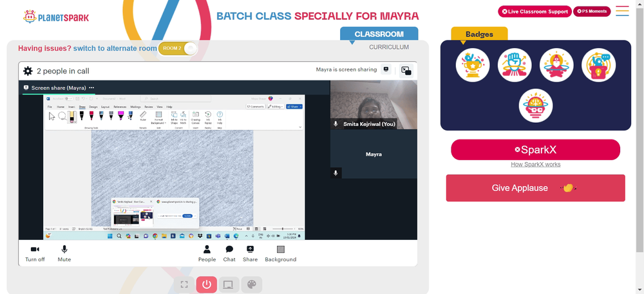Click blue Share button in shared Word
Screen dimensions: 644x294
294,107
